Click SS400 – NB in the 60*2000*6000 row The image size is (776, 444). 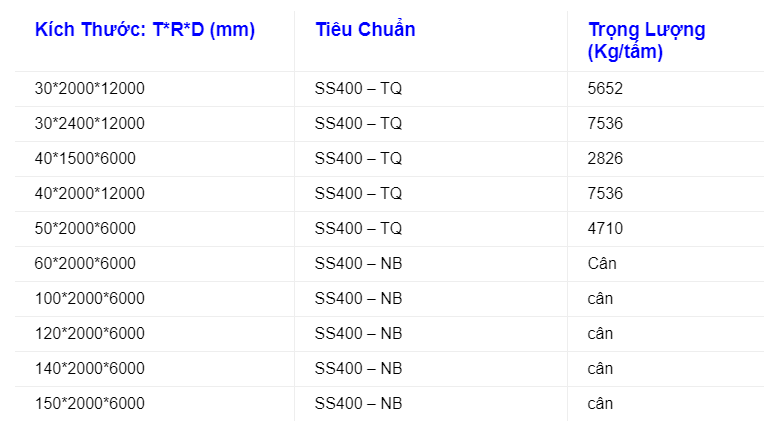point(358,264)
